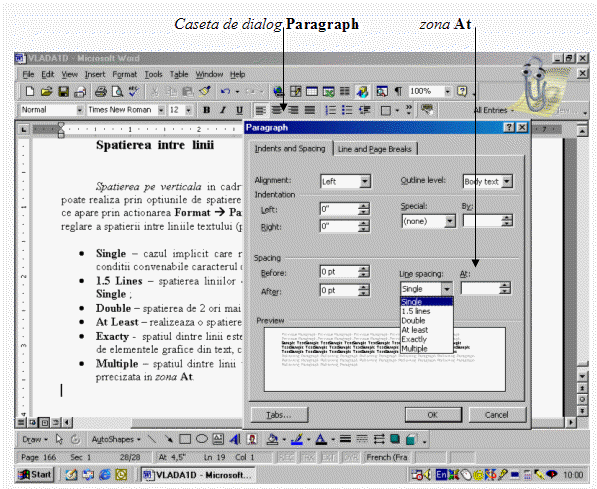597x489 pixels.
Task: Undo the last action
Action: point(225,91)
